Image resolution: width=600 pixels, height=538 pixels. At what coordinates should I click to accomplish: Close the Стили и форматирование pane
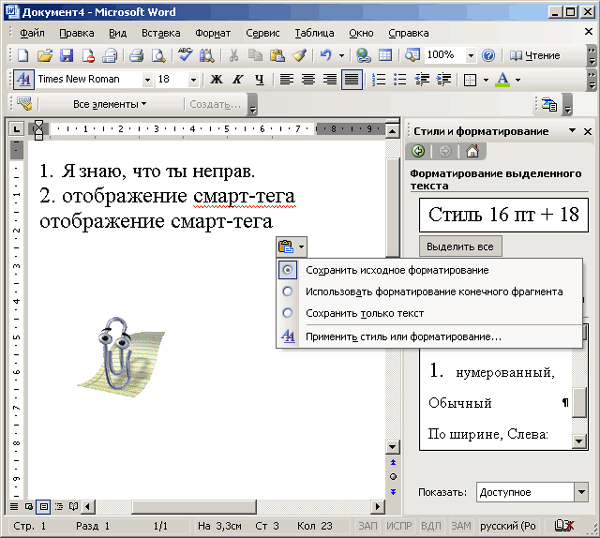pos(588,132)
